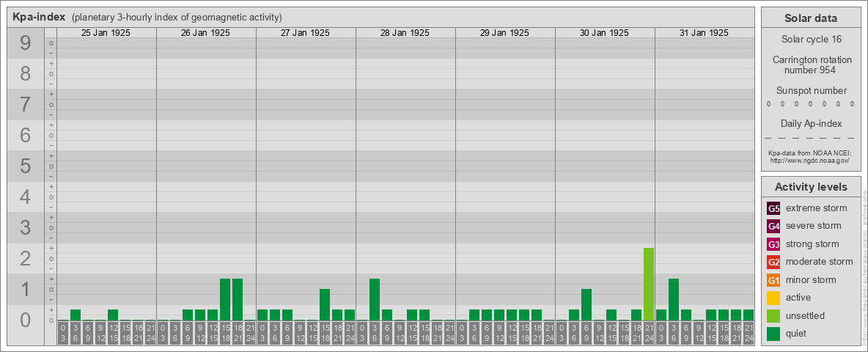Click 'Solar cycle 16' text

point(811,40)
